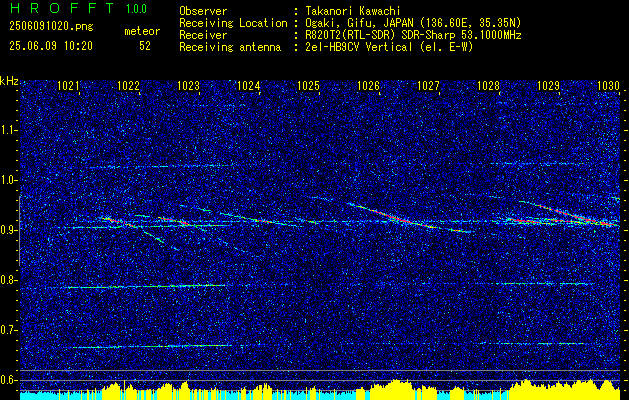Click the red sloping echo trace near 1029

tap(570, 213)
